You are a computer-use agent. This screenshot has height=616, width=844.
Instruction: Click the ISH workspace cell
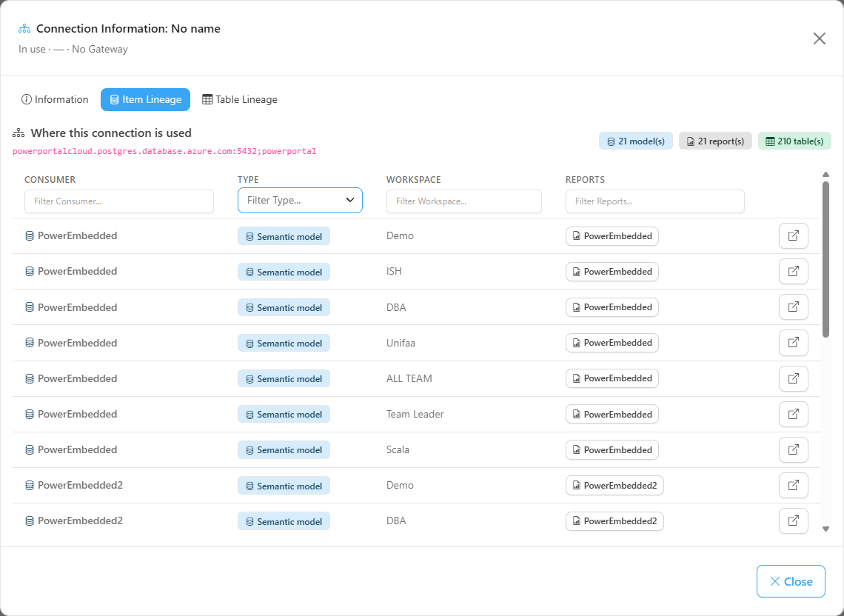(394, 272)
